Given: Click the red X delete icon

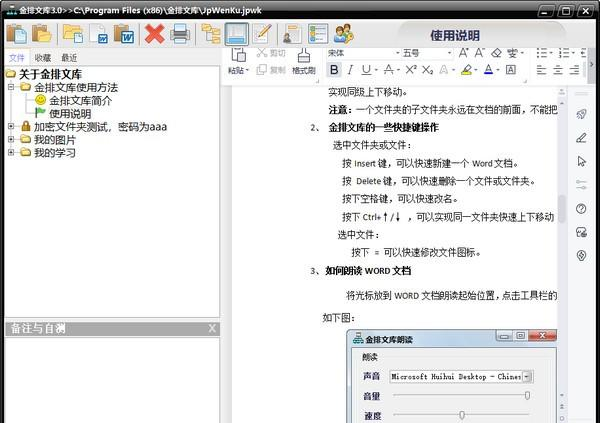Looking at the screenshot, I should (x=154, y=34).
